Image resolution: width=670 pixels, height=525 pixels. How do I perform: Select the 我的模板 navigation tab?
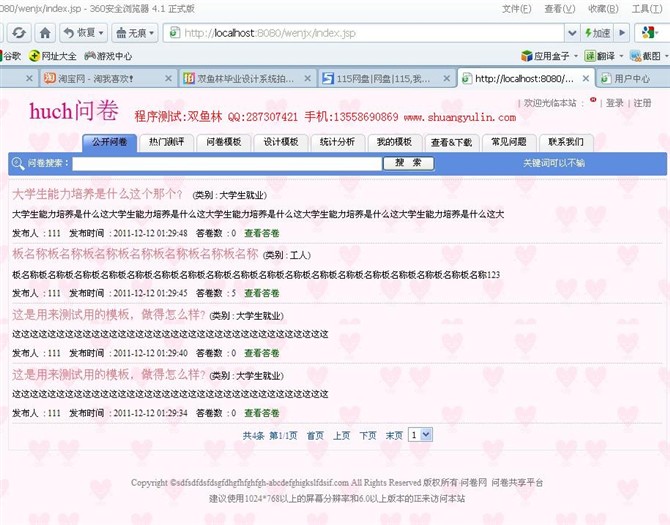coord(394,143)
